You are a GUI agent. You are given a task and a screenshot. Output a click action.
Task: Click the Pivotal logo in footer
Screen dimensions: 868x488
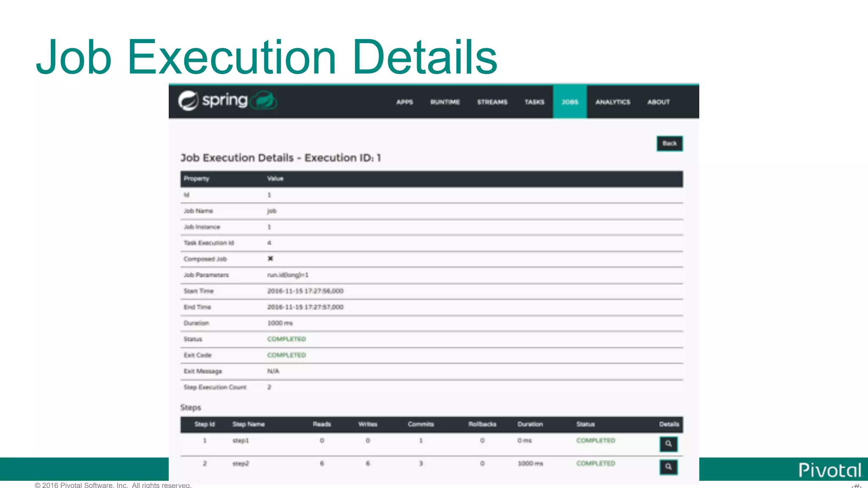click(830, 470)
